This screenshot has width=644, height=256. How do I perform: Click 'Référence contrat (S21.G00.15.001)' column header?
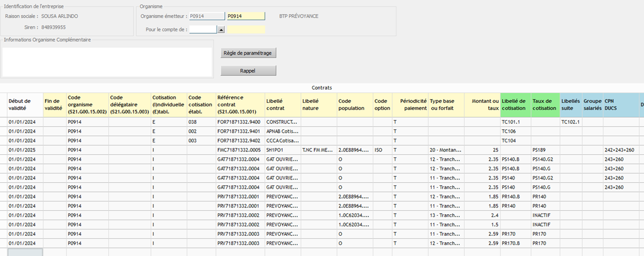241,105
